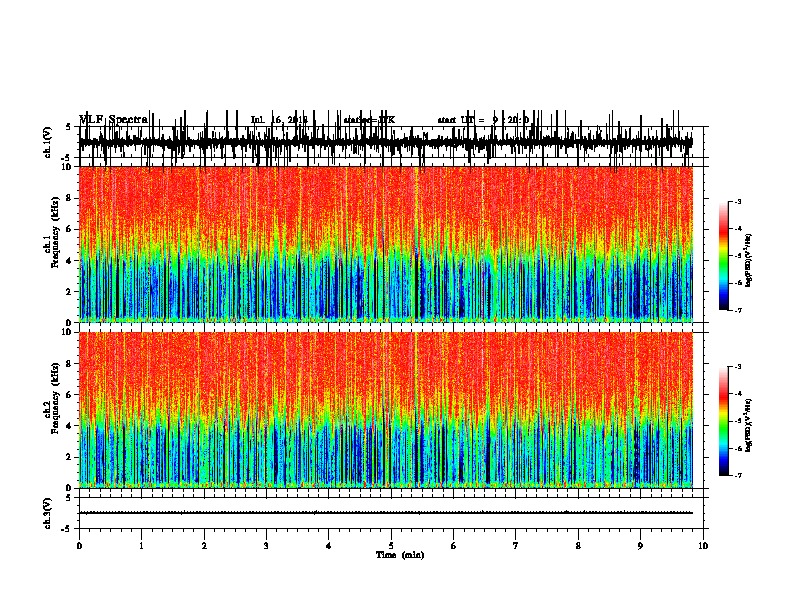Click time axis tick label '8'

pyautogui.click(x=578, y=546)
